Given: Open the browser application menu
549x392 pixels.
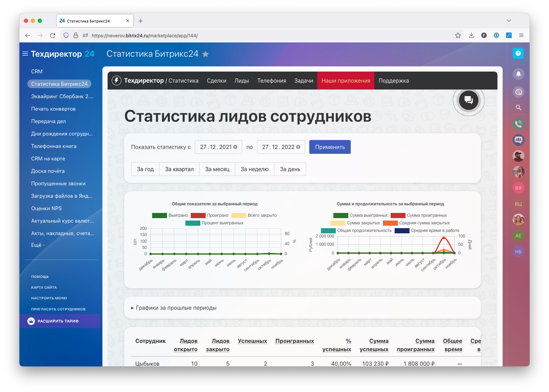Looking at the screenshot, I should pyautogui.click(x=521, y=35).
